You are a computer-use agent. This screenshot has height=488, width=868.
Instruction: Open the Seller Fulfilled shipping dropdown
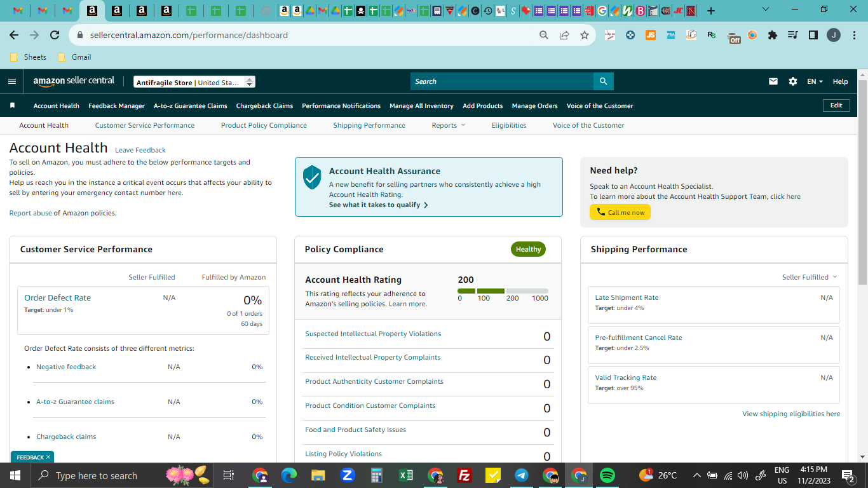pyautogui.click(x=810, y=277)
